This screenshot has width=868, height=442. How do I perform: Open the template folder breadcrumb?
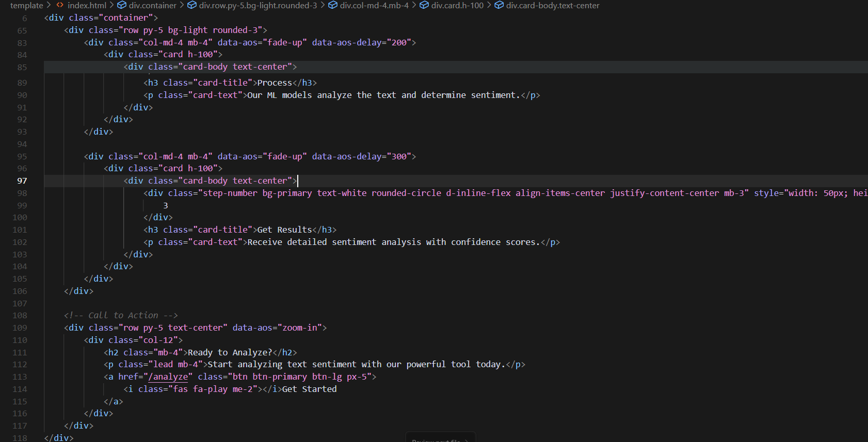point(27,5)
